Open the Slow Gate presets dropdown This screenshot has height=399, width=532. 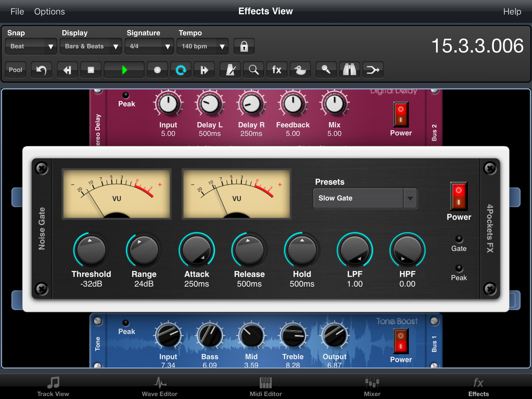[365, 198]
